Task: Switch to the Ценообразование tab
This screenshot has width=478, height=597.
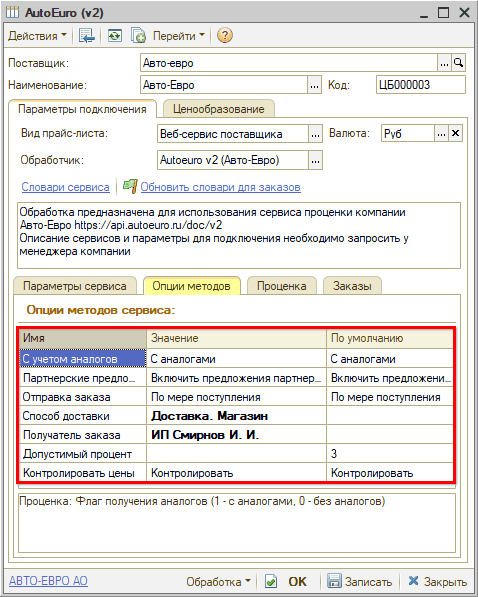Action: click(x=219, y=109)
